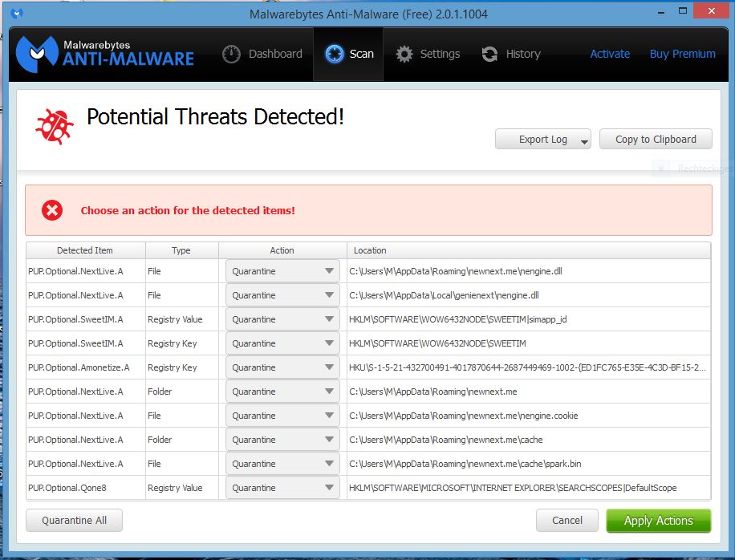This screenshot has height=560, width=735.
Task: Select PUP.Optional.Qone8 detected item
Action: [67, 488]
